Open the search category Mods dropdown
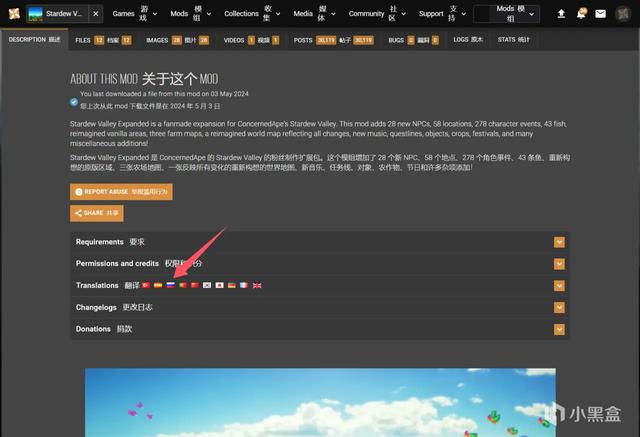The image size is (640, 437). [x=515, y=14]
